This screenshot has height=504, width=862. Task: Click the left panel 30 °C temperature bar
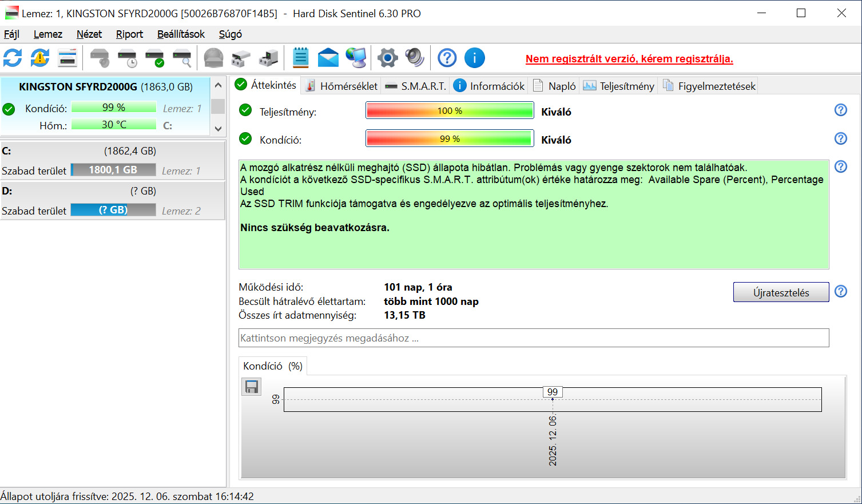(114, 124)
